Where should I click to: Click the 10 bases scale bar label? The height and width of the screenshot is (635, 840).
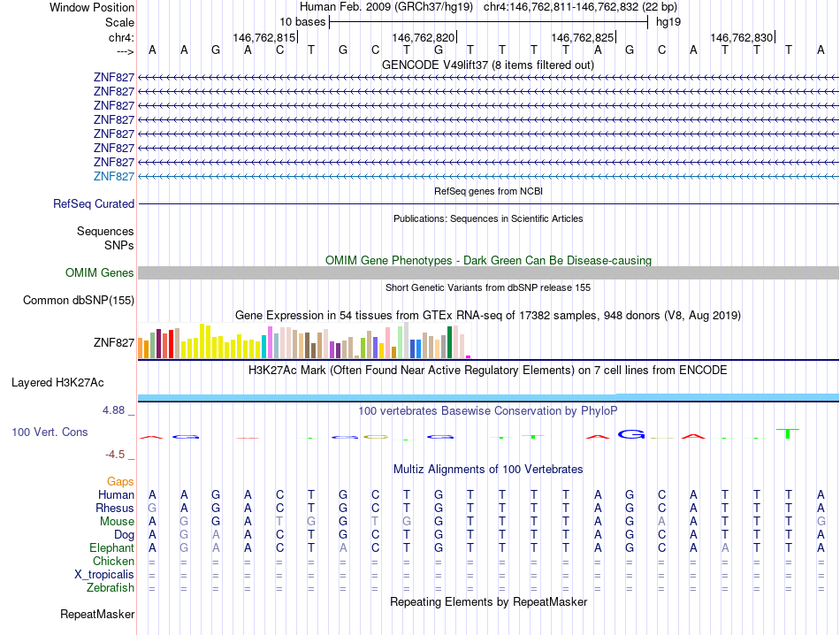point(302,22)
